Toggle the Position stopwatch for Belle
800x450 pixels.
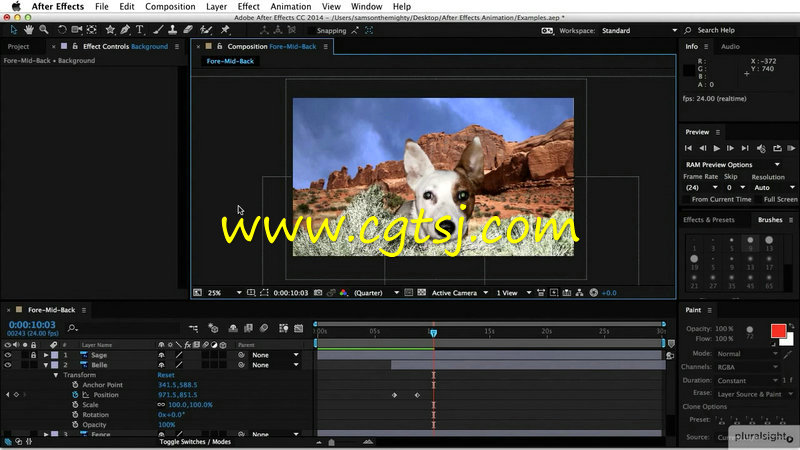coord(75,395)
